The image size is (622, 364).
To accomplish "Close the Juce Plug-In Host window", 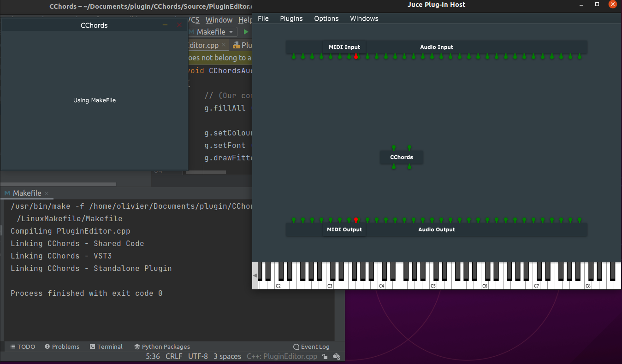I will coord(612,4).
